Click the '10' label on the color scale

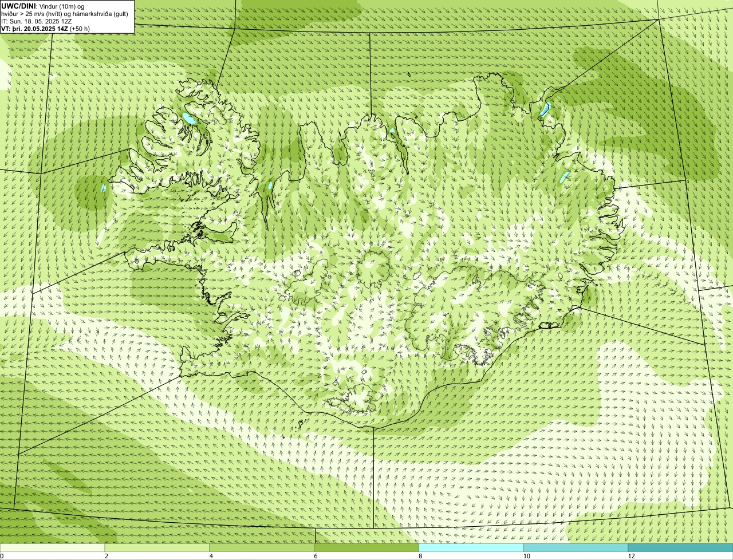pyautogui.click(x=526, y=556)
